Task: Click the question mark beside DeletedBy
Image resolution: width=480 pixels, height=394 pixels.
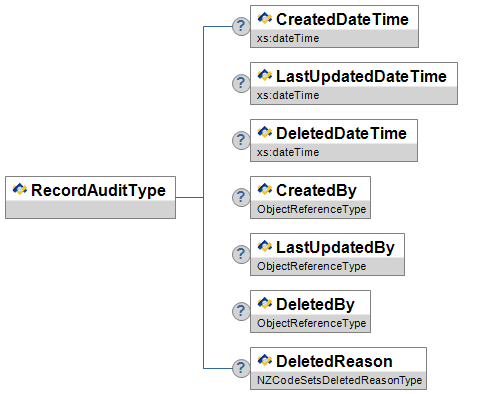Action: [241, 311]
